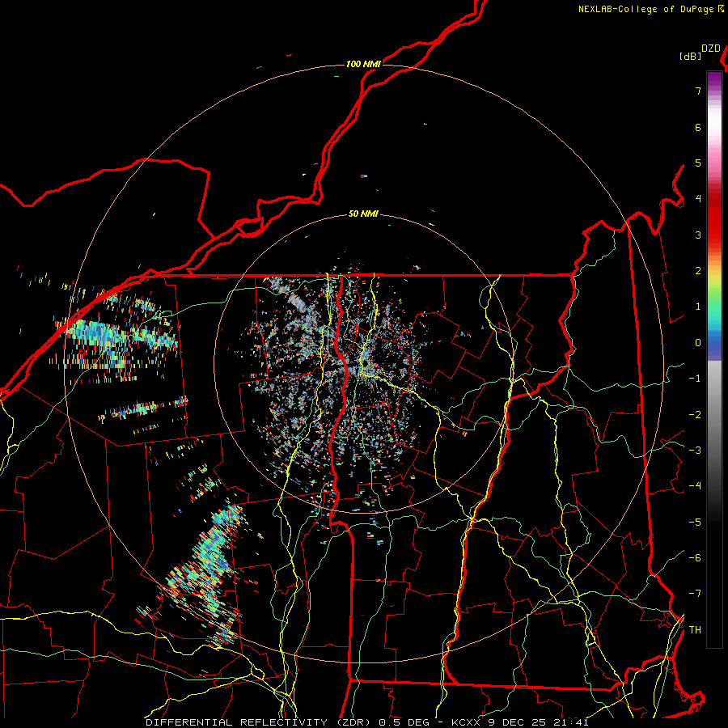728x728 pixels.
Task: Click the -7 value on the color scale
Action: tap(695, 594)
